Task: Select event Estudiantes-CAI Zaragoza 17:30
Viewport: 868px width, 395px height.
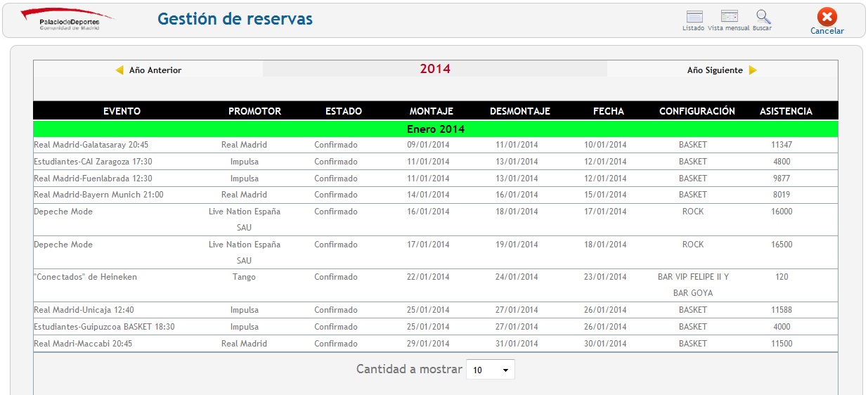Action: (x=93, y=162)
